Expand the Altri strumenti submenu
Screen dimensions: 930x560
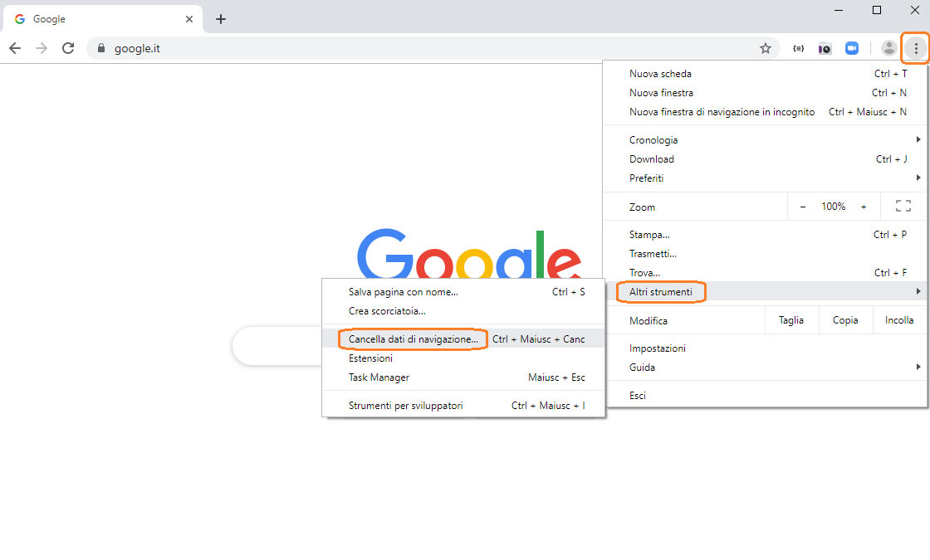[x=765, y=291]
